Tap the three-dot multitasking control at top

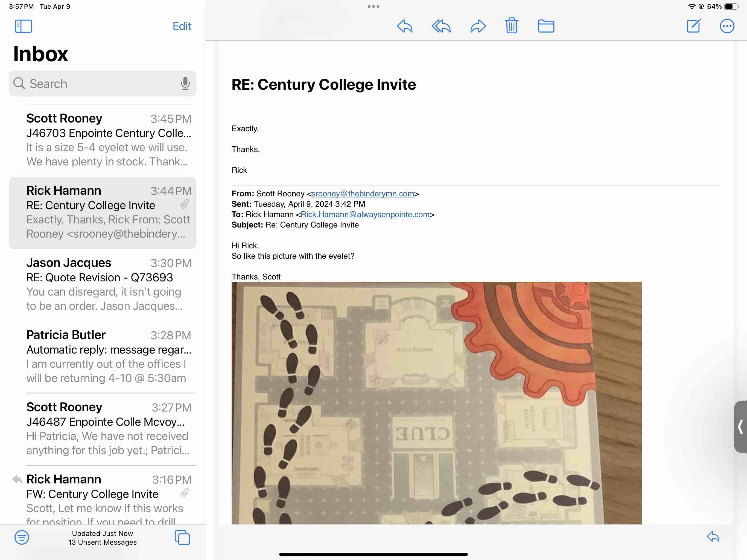(x=373, y=6)
